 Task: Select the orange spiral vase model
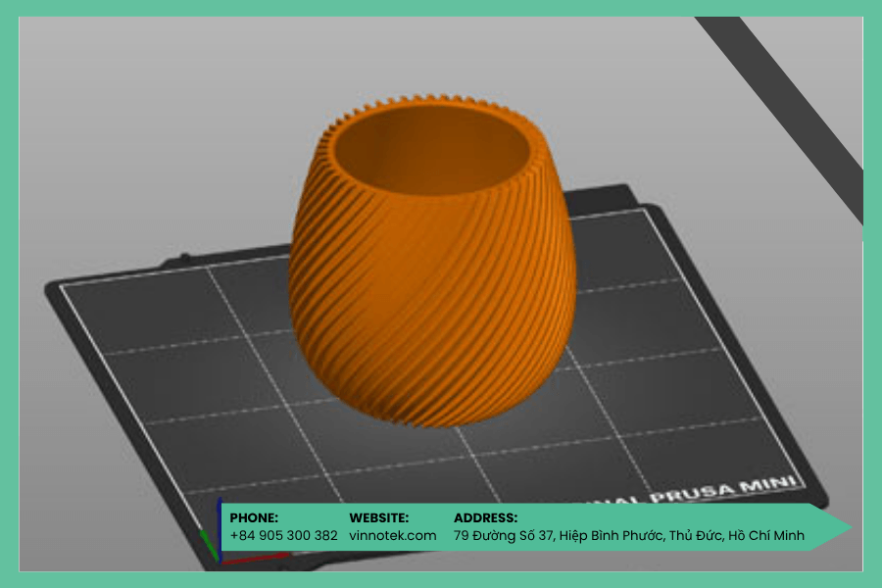coord(432,261)
